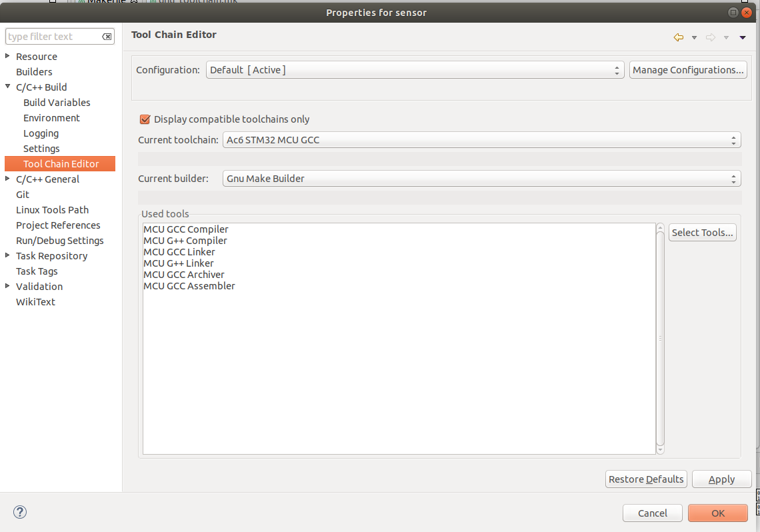
Task: Open the back history dropdown arrow
Action: click(x=694, y=37)
